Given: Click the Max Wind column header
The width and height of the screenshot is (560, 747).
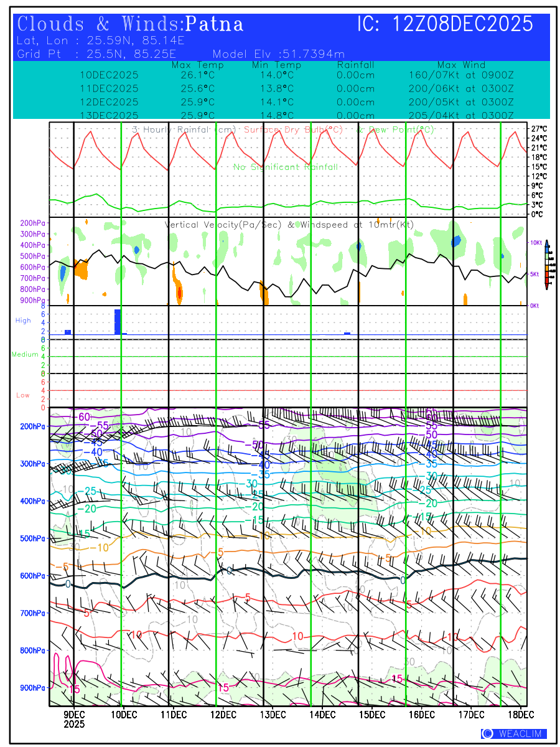Looking at the screenshot, I should pos(461,65).
